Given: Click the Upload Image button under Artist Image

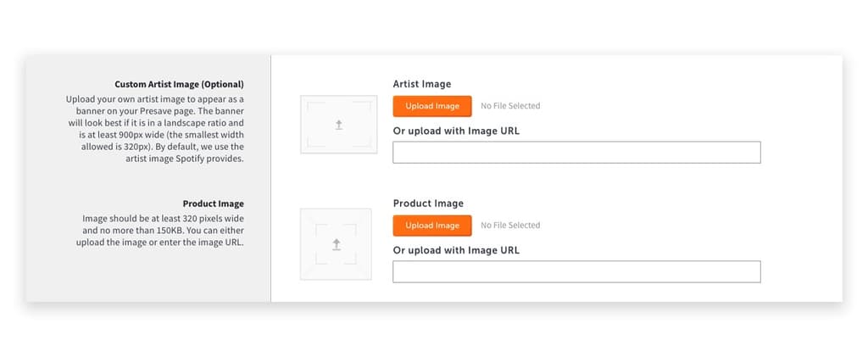Looking at the screenshot, I should [432, 106].
